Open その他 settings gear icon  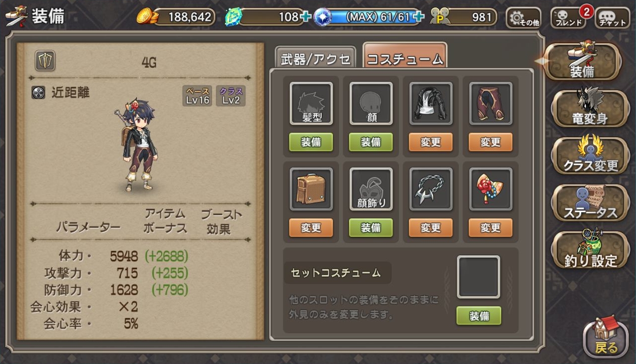(523, 17)
